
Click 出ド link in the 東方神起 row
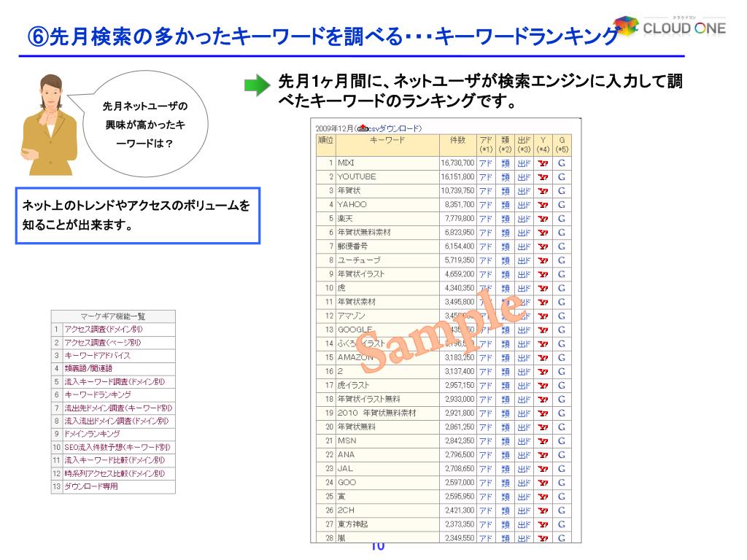click(524, 524)
